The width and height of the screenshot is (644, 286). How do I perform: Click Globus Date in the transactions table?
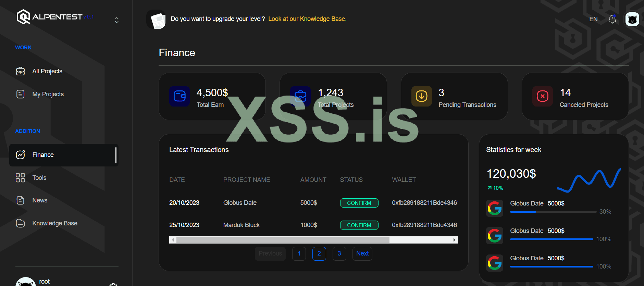coord(240,203)
